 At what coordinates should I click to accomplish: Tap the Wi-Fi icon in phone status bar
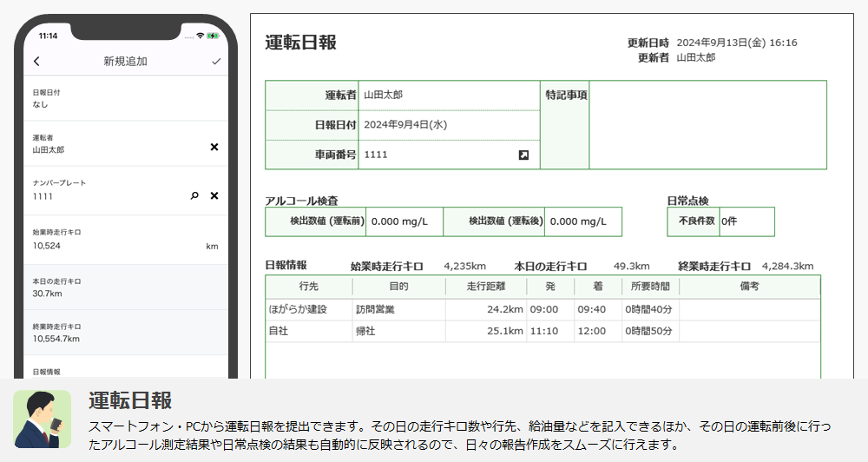coord(201,36)
